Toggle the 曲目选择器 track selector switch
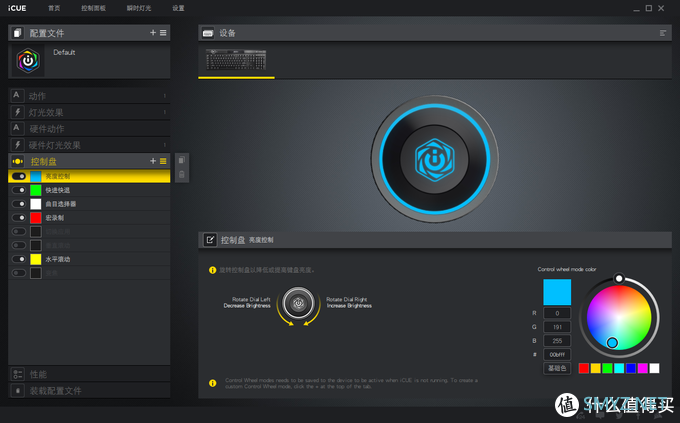The width and height of the screenshot is (680, 423). (19, 204)
